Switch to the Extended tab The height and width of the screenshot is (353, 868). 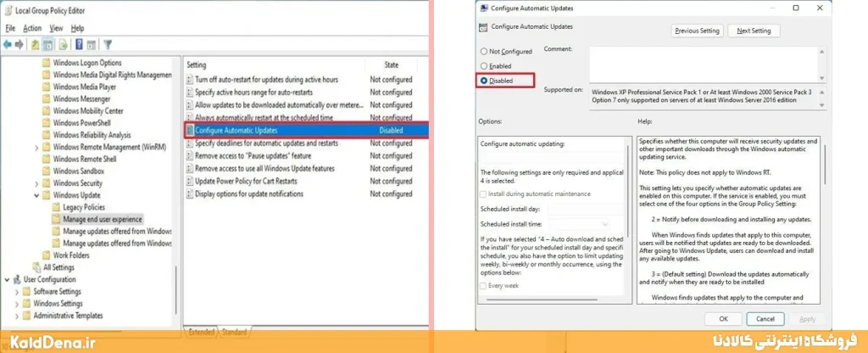point(201,332)
